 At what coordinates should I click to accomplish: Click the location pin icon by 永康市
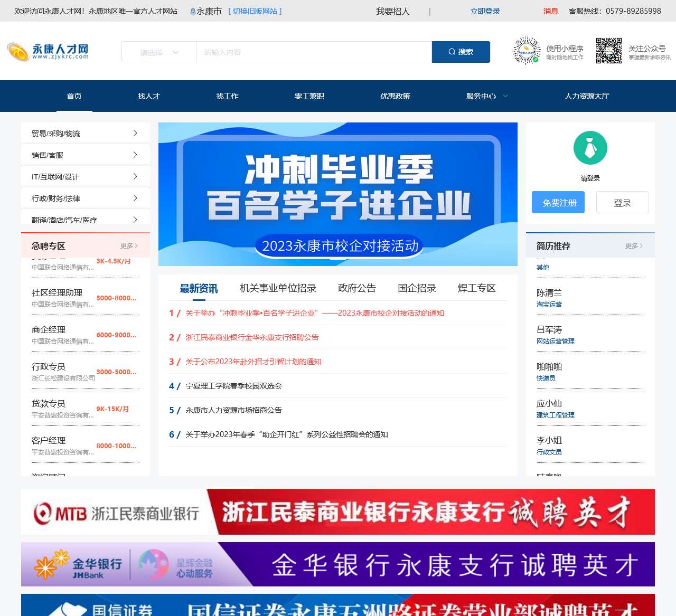pyautogui.click(x=193, y=11)
